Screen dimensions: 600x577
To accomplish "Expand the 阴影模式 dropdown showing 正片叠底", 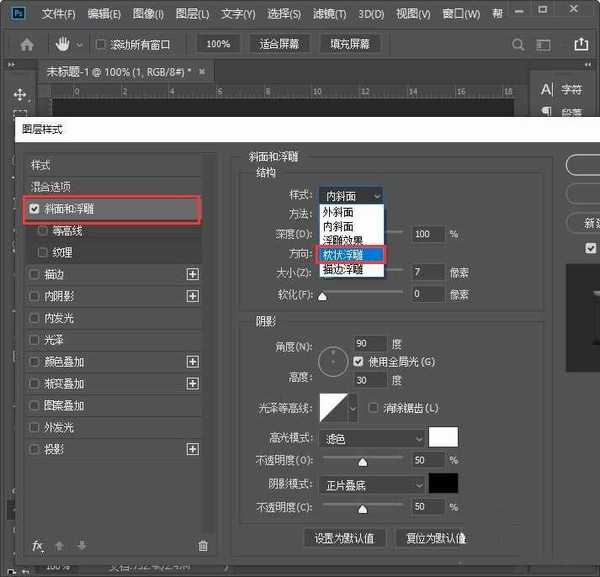I will click(x=373, y=484).
